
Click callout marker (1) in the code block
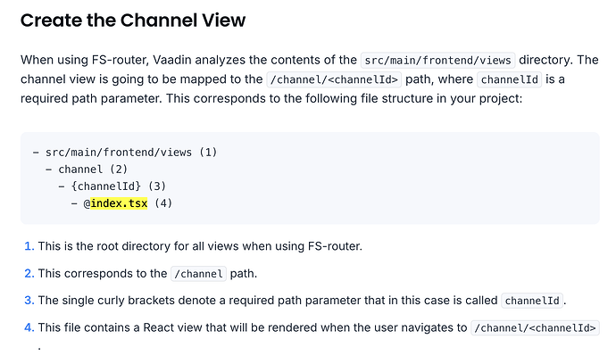point(208,152)
